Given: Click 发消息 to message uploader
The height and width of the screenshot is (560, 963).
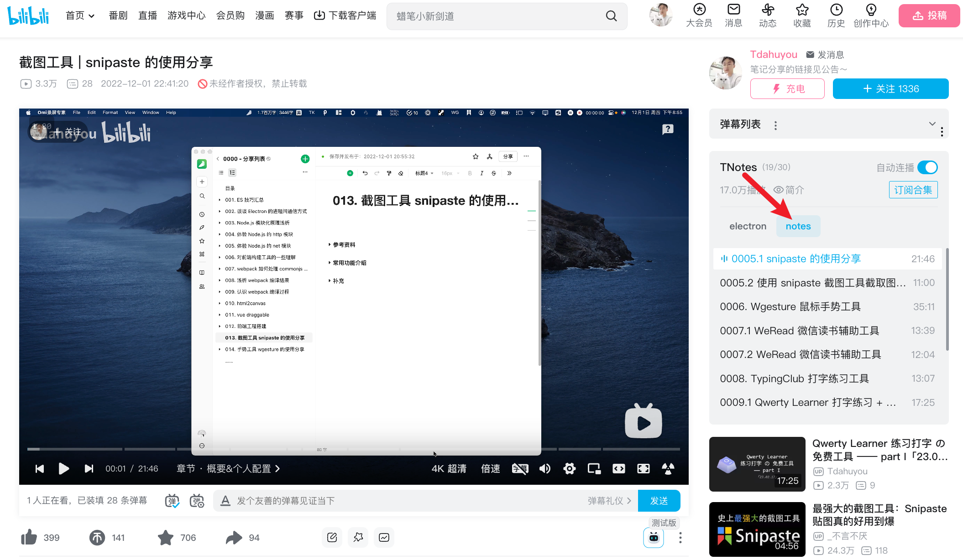Looking at the screenshot, I should pyautogui.click(x=825, y=55).
